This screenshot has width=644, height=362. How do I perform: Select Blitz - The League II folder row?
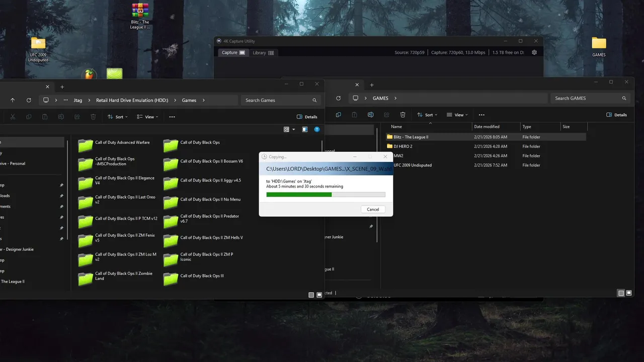pos(486,137)
